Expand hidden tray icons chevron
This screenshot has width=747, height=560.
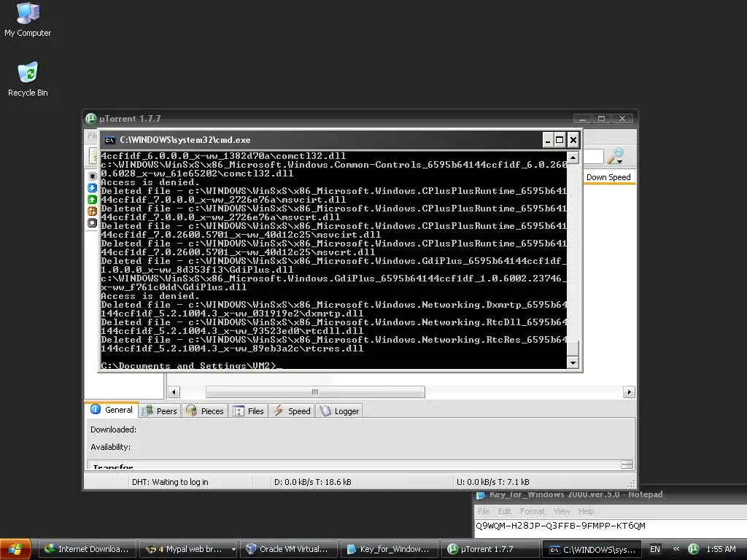676,549
